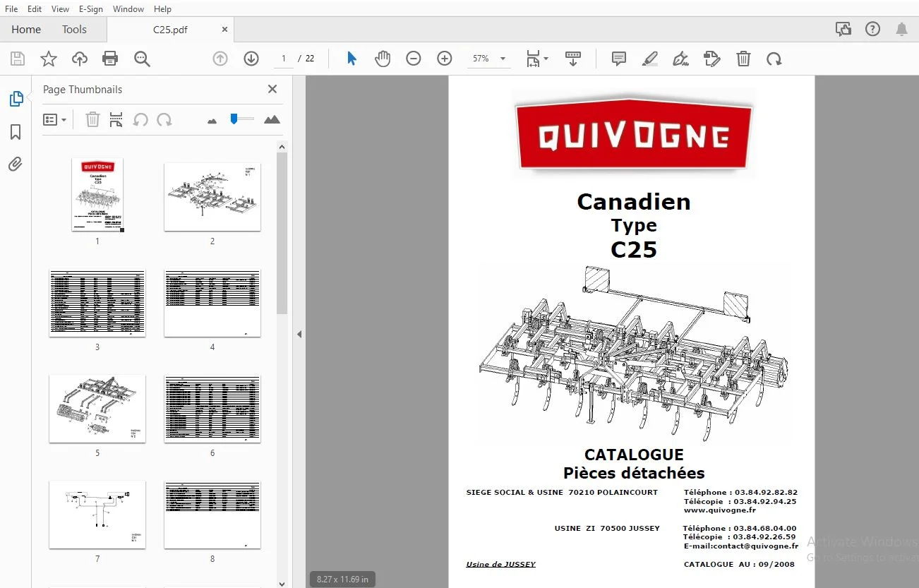Select the page 5 thumbnail
919x588 pixels.
(x=97, y=409)
